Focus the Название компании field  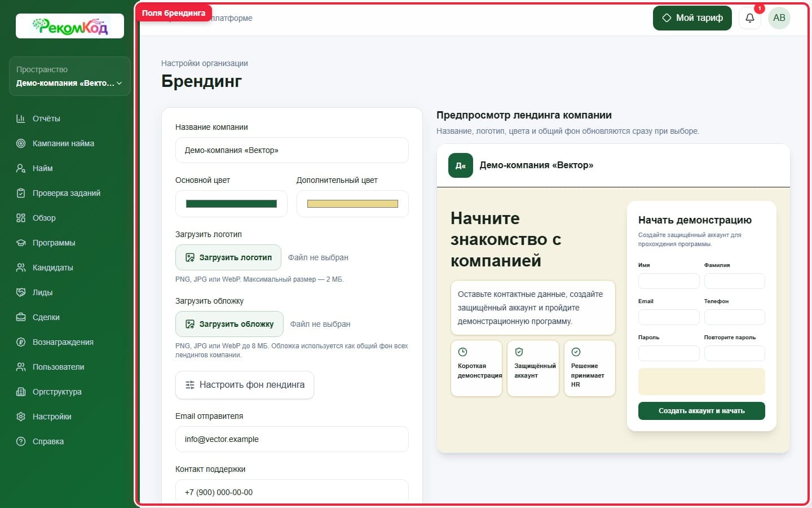click(x=292, y=150)
